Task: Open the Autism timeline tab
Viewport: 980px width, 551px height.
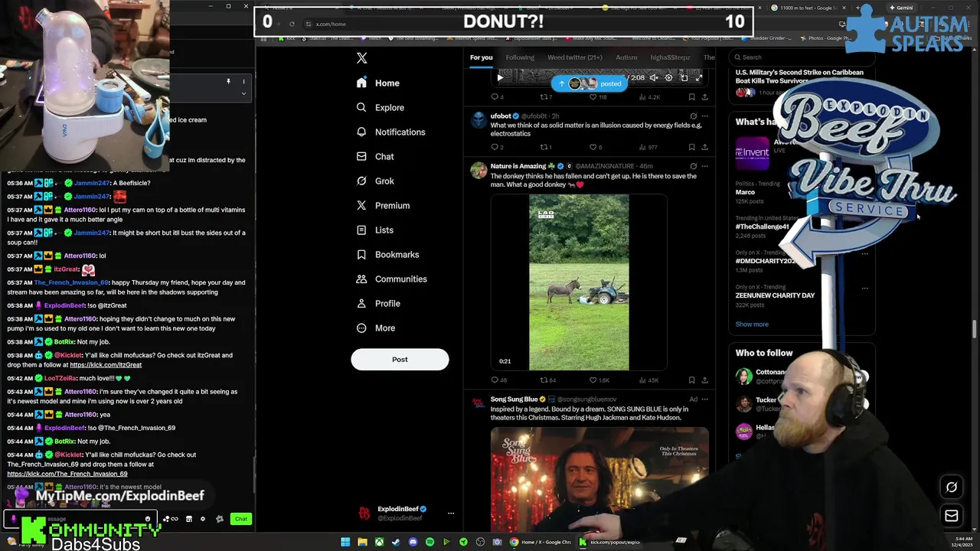Action: tap(626, 57)
